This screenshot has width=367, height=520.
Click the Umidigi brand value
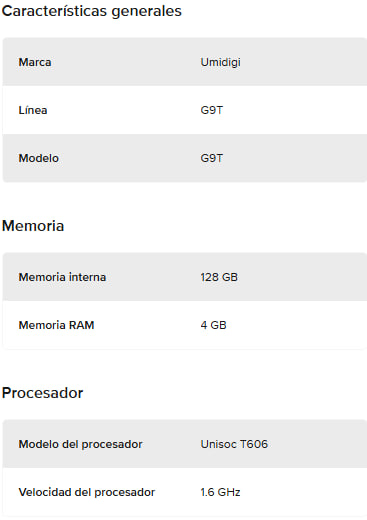click(220, 62)
